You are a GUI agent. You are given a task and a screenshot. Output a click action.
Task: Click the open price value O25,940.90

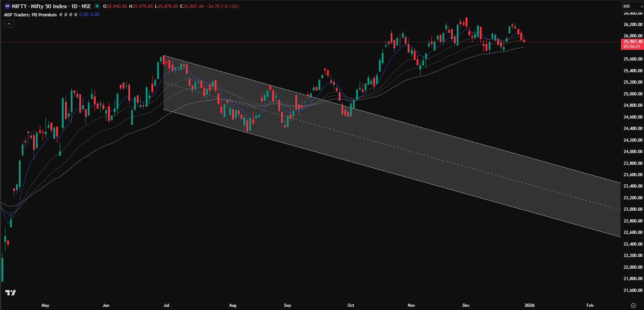(115, 6)
